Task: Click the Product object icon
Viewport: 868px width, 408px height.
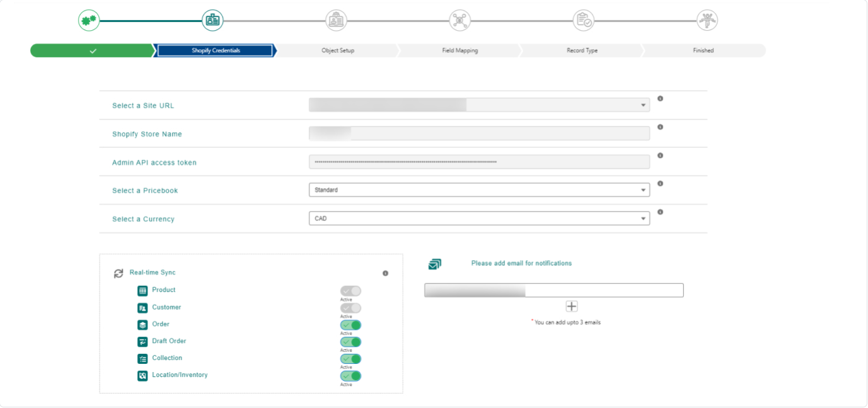Action: (142, 291)
